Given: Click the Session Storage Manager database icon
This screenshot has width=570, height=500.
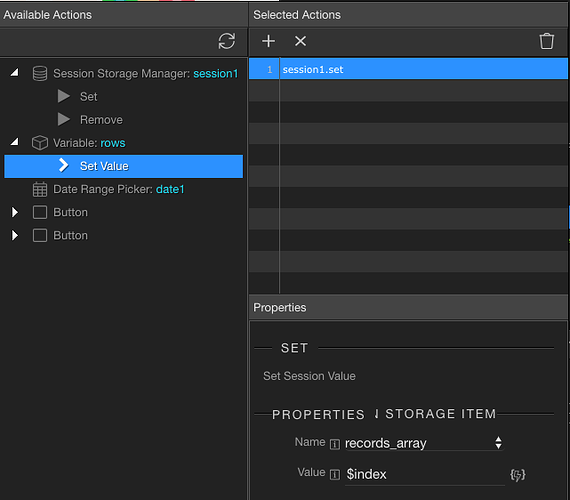Looking at the screenshot, I should point(40,73).
